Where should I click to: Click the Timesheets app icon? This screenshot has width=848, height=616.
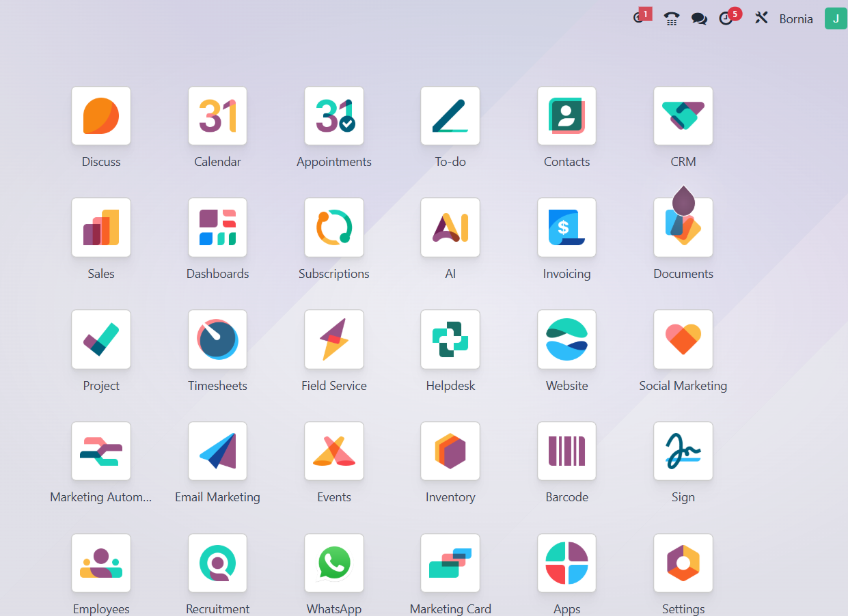click(x=217, y=340)
